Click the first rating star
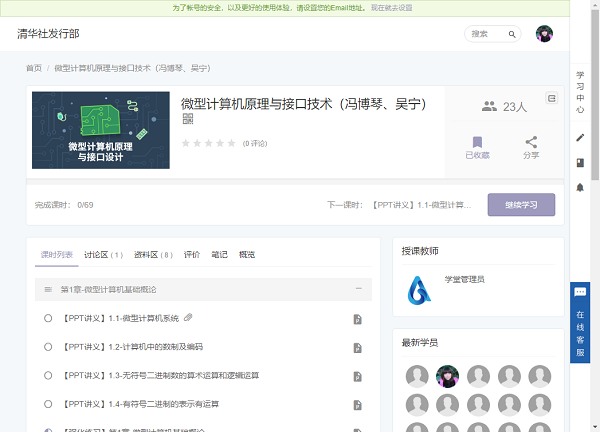 click(x=186, y=143)
